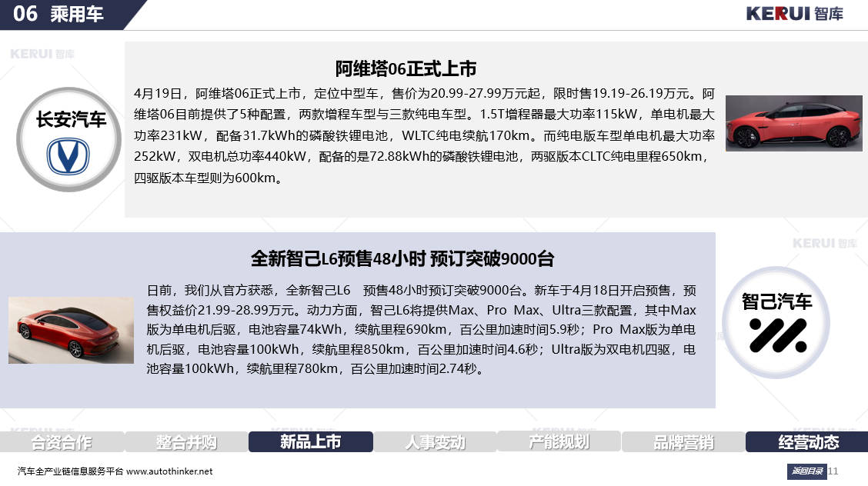
Task: Switch to the 品牌营销 tab
Action: [x=683, y=441]
